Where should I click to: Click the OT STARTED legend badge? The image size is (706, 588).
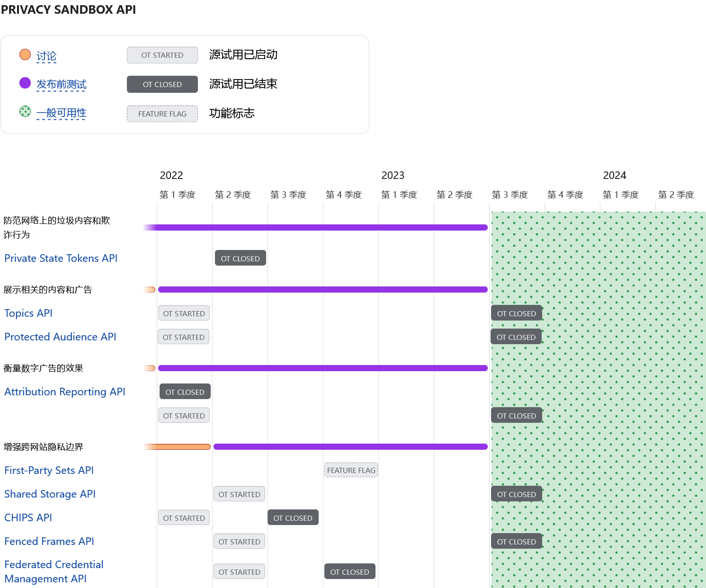click(x=162, y=55)
